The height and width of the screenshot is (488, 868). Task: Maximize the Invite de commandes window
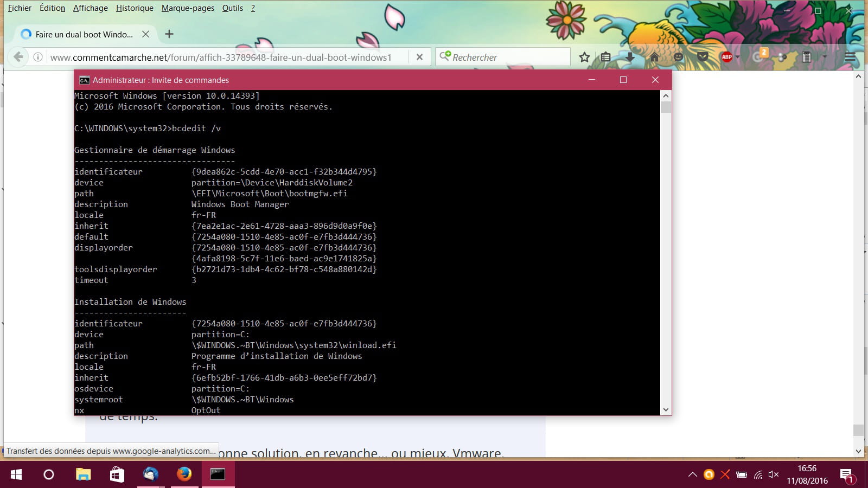623,80
